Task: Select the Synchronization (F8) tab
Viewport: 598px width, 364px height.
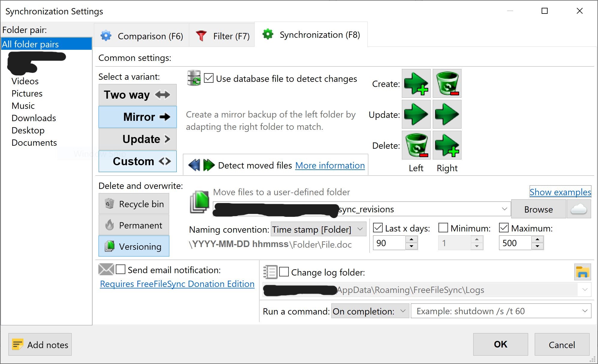Action: tap(311, 34)
